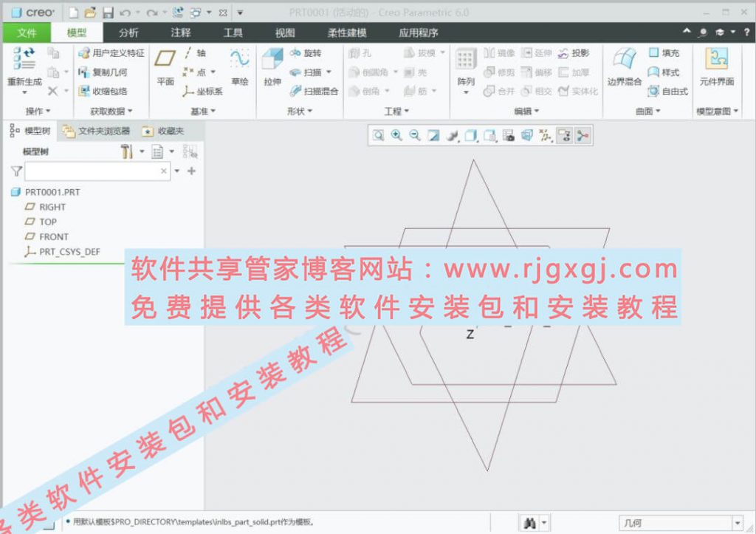Click the zoom out icon in graphics toolbar
This screenshot has width=756, height=534.
(x=415, y=136)
